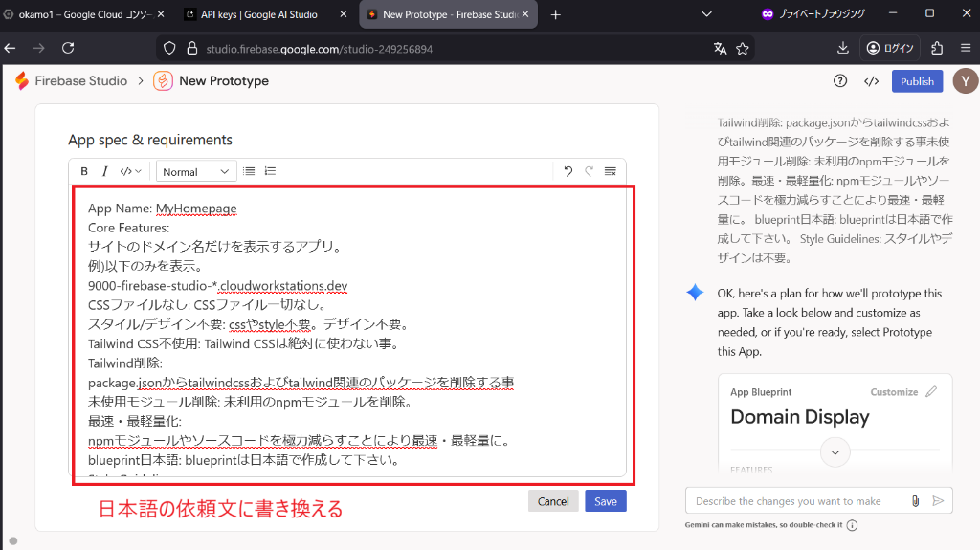Viewport: 980px width, 550px height.
Task: Click the ログイン account button
Action: click(891, 48)
